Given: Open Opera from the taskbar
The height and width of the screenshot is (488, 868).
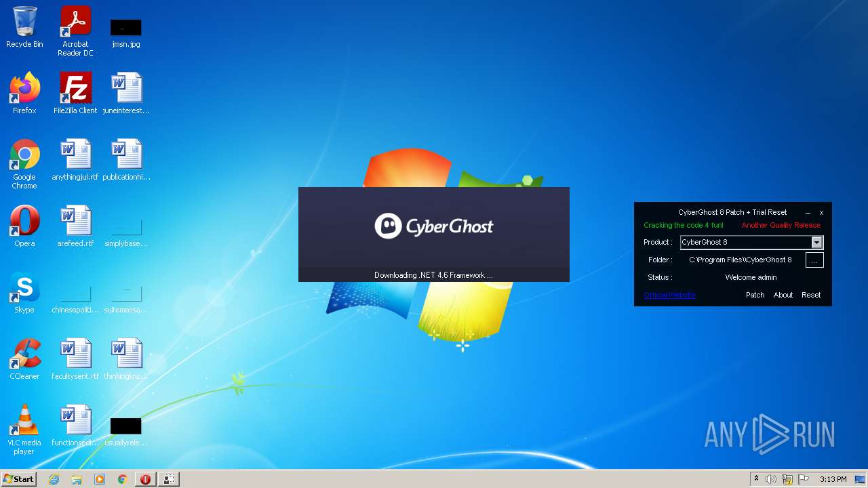Looking at the screenshot, I should click(x=145, y=479).
